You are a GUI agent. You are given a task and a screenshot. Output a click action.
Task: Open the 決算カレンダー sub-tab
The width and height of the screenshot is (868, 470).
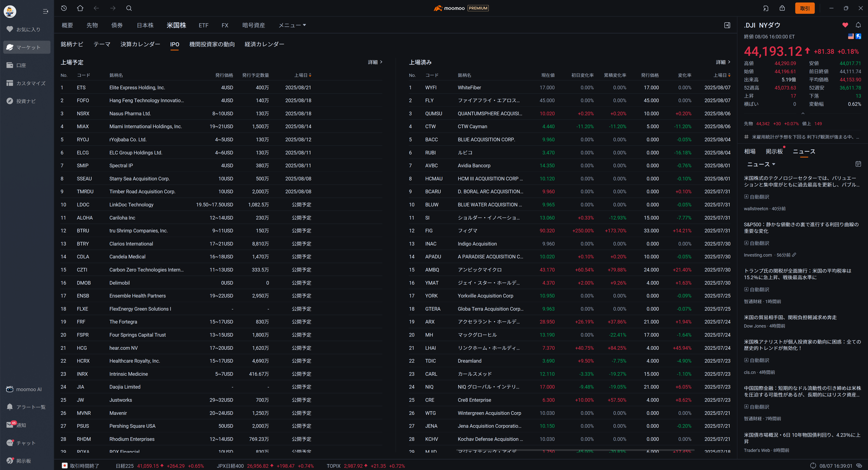[x=140, y=44]
